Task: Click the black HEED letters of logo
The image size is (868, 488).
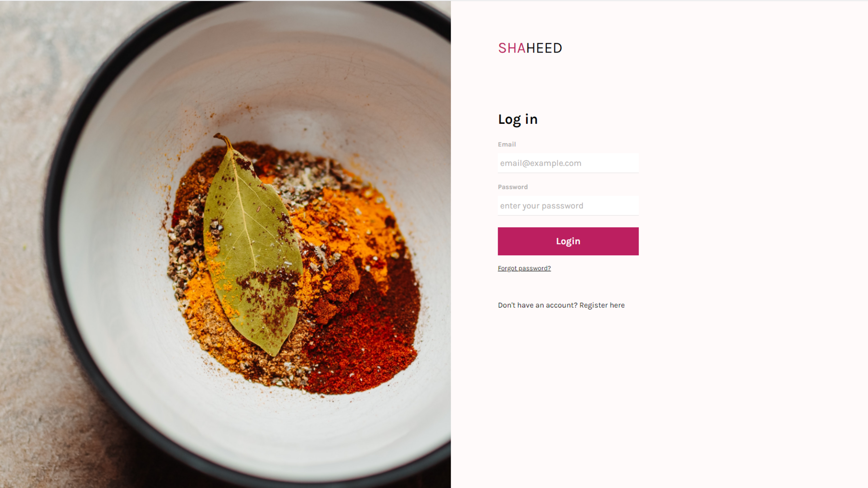Action: pos(544,48)
